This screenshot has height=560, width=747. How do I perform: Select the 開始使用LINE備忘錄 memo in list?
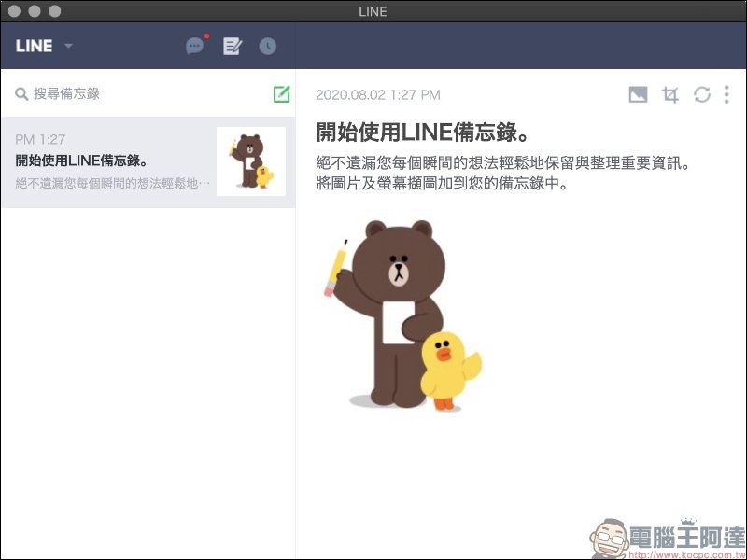[x=148, y=161]
